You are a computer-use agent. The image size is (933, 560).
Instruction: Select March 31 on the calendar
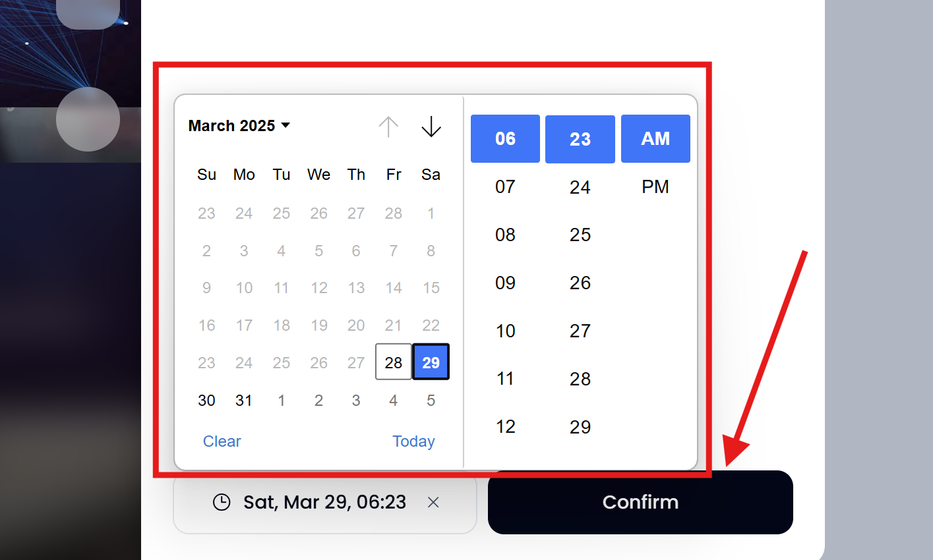[244, 400]
